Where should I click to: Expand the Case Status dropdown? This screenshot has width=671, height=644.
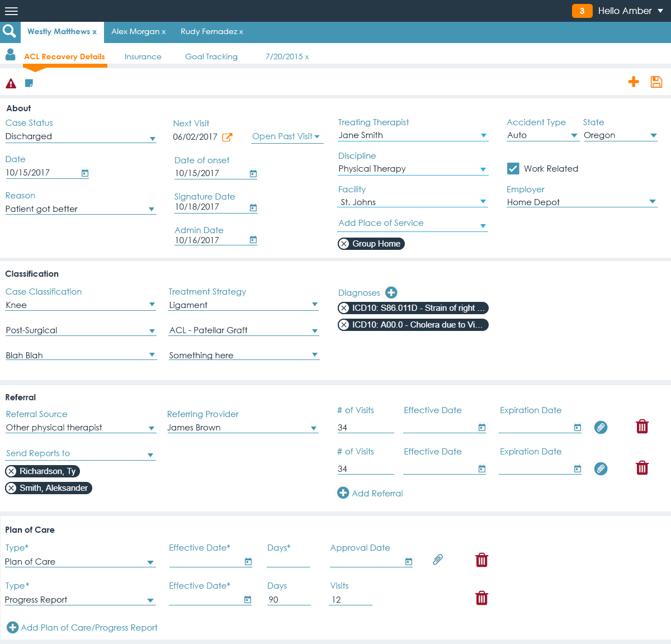[x=152, y=138]
